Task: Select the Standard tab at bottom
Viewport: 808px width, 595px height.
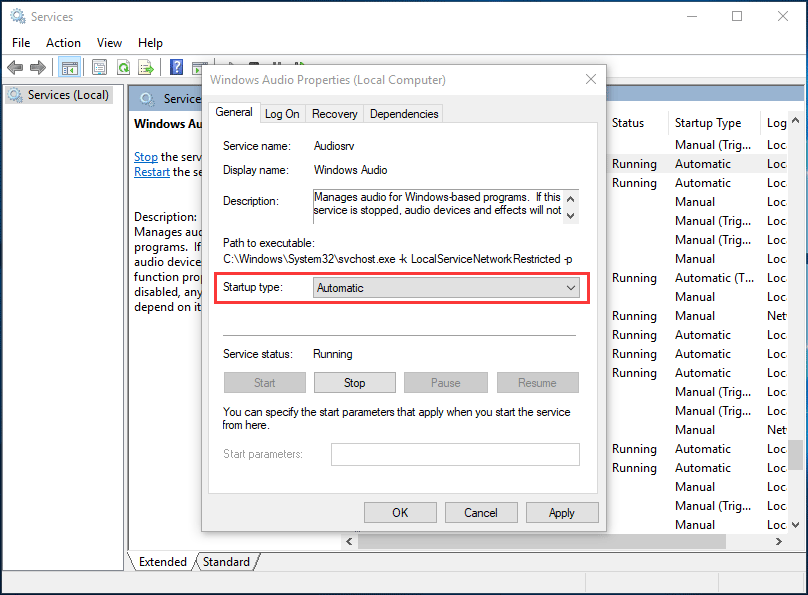Action: [x=226, y=562]
